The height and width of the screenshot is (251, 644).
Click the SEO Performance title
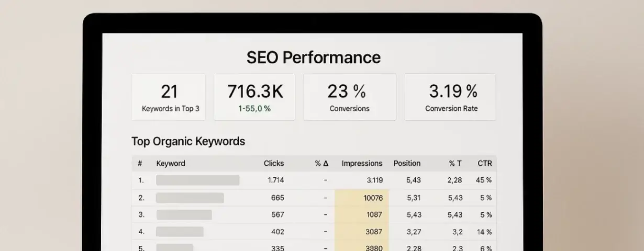pos(314,58)
